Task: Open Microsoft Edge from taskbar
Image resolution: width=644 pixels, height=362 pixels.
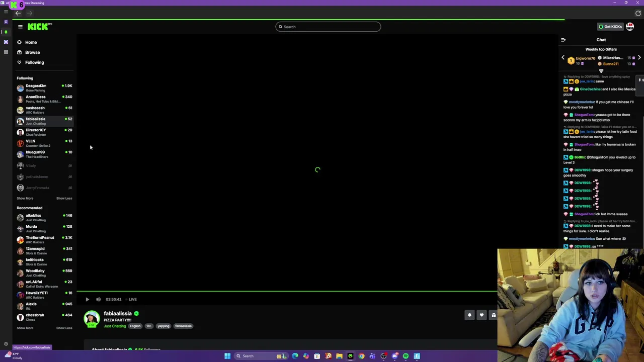Action: (x=295, y=356)
